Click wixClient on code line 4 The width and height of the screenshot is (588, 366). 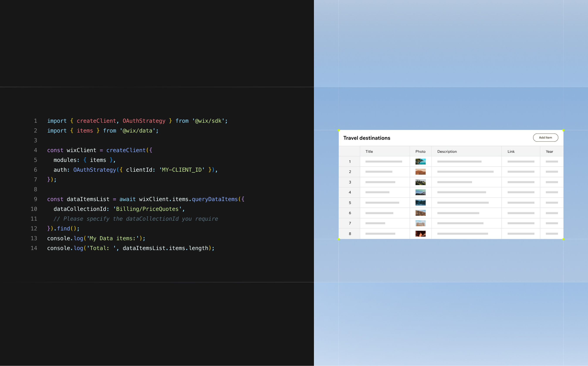(81, 150)
